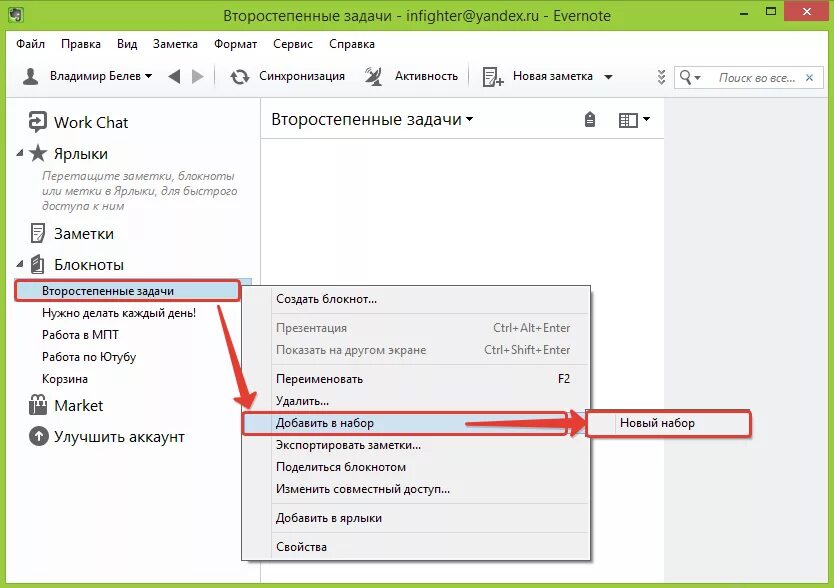
Task: Click the Evernote elephant icon in title bar
Action: [x=15, y=13]
